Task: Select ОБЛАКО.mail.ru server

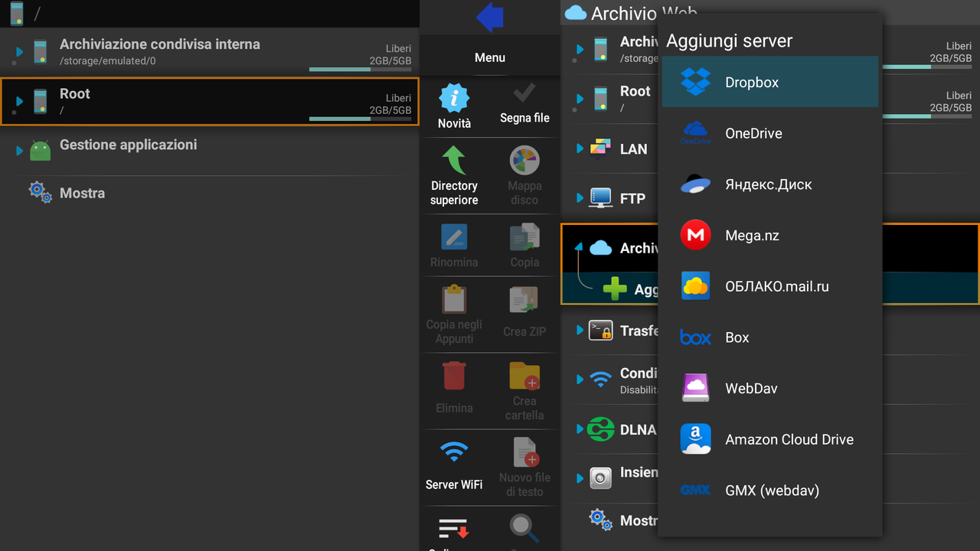Action: (x=769, y=286)
